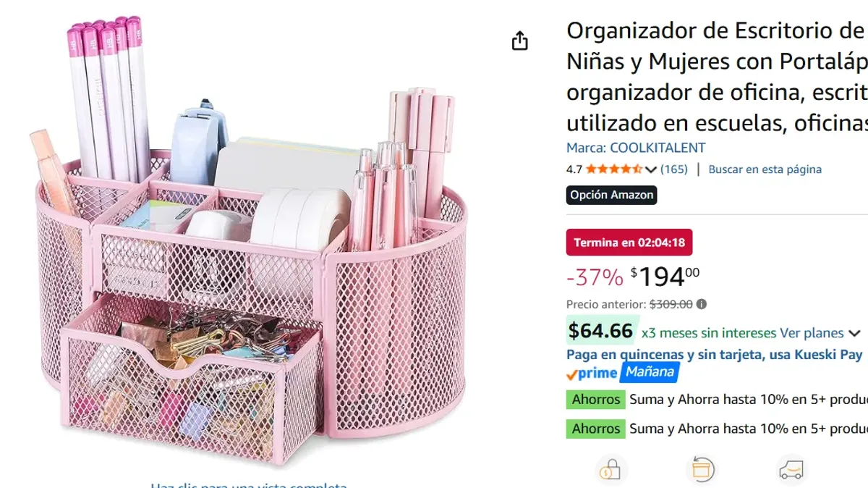Click the share icon above the title
Screen dimensions: 868x488
(x=519, y=41)
